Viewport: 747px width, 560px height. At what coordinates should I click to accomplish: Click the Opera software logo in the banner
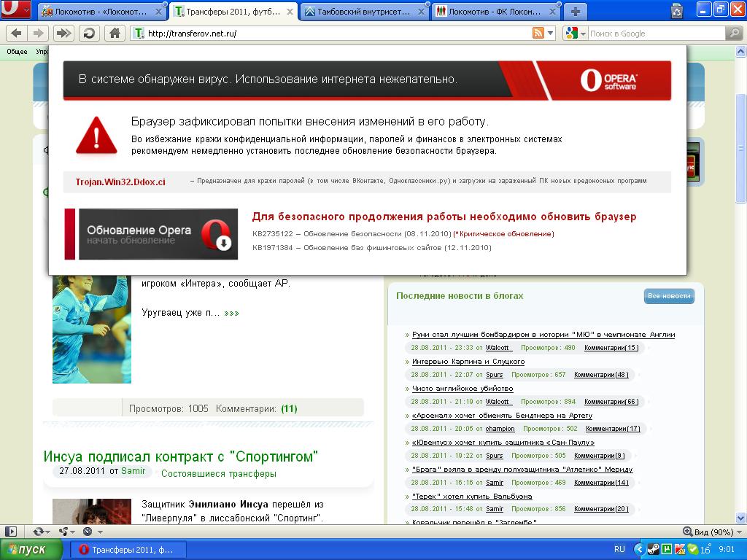pyautogui.click(x=609, y=80)
